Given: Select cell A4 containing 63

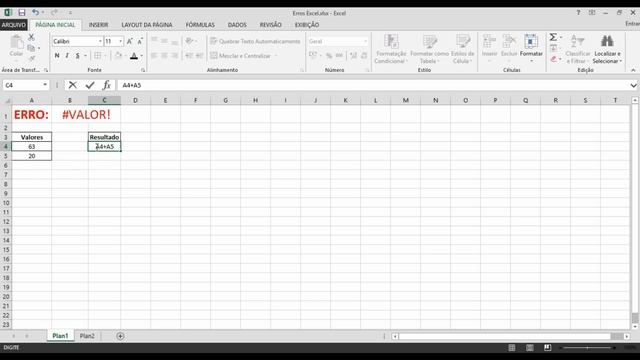Looking at the screenshot, I should (x=31, y=146).
